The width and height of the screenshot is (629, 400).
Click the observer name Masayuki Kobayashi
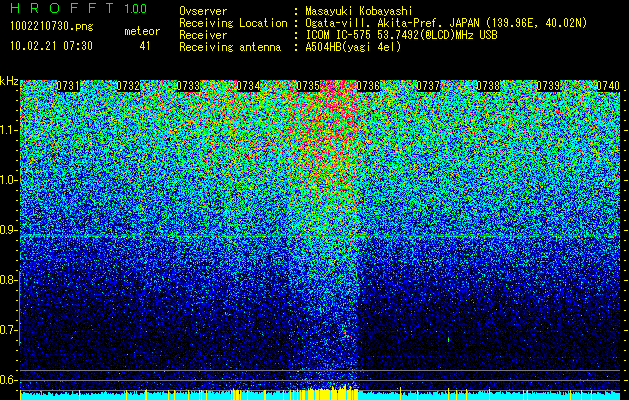click(x=359, y=11)
